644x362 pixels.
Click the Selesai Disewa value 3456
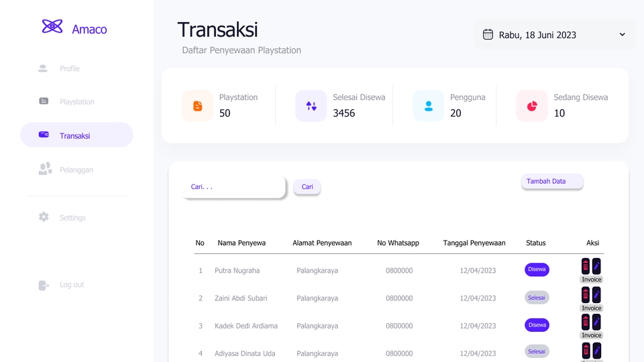(343, 113)
